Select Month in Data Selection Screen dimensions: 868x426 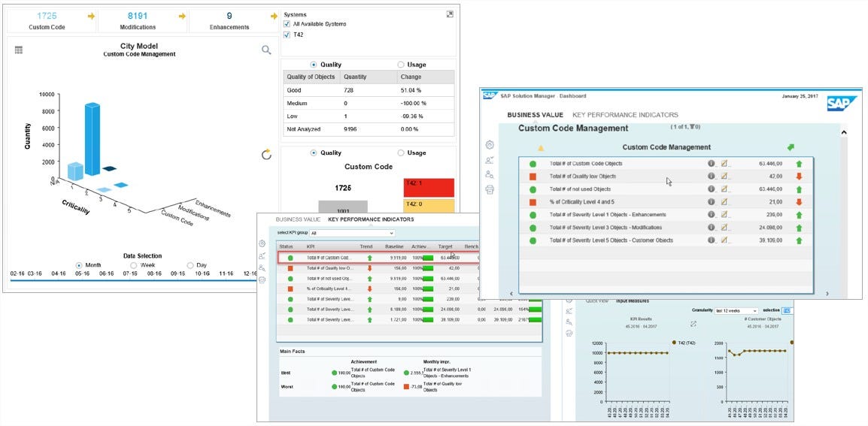79,265
